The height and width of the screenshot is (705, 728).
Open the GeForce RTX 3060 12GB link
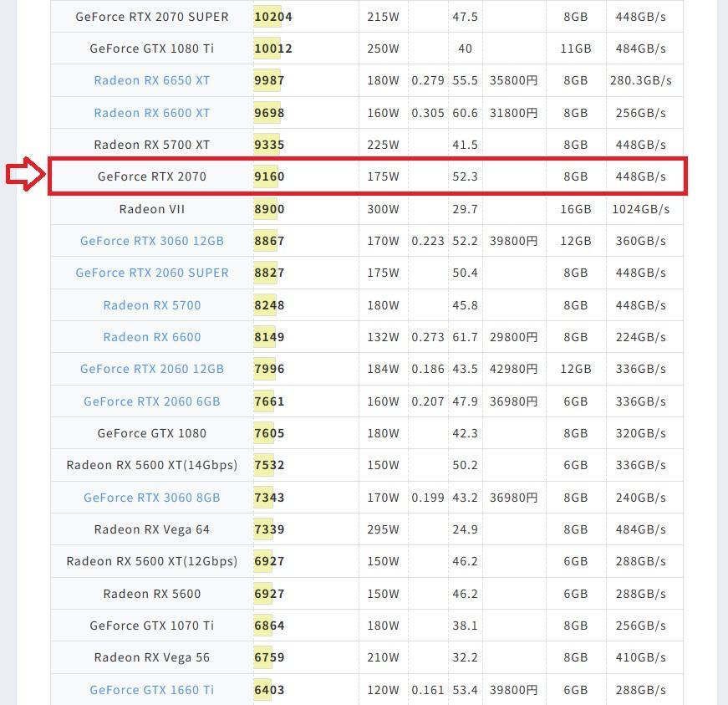pyautogui.click(x=152, y=241)
